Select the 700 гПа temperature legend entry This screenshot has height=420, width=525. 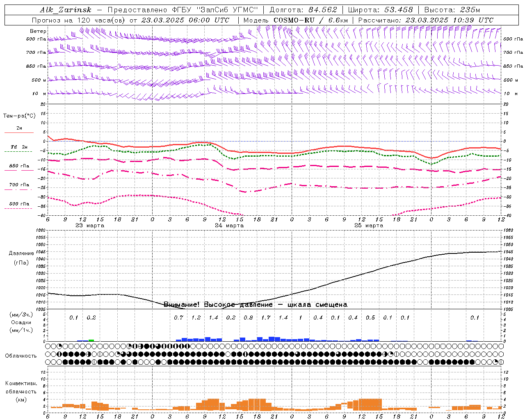(19, 185)
